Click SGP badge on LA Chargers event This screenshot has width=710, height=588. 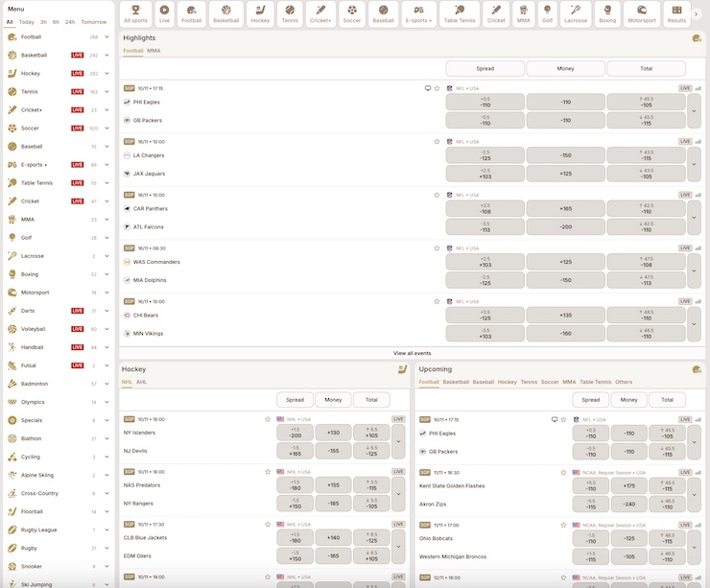(130, 142)
